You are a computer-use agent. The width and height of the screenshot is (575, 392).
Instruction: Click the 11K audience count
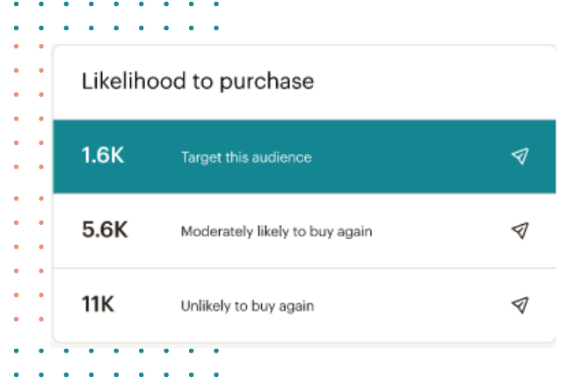(98, 304)
